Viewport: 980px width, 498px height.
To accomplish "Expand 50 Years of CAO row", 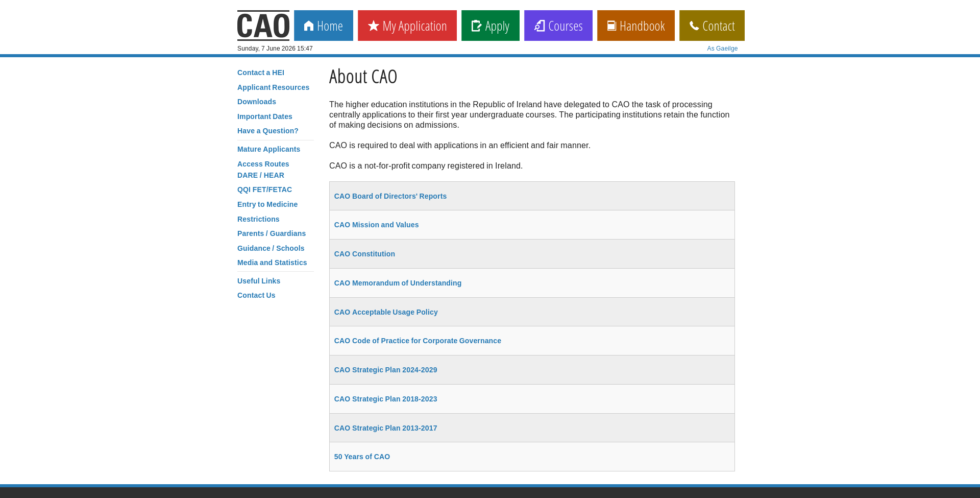I will point(532,457).
